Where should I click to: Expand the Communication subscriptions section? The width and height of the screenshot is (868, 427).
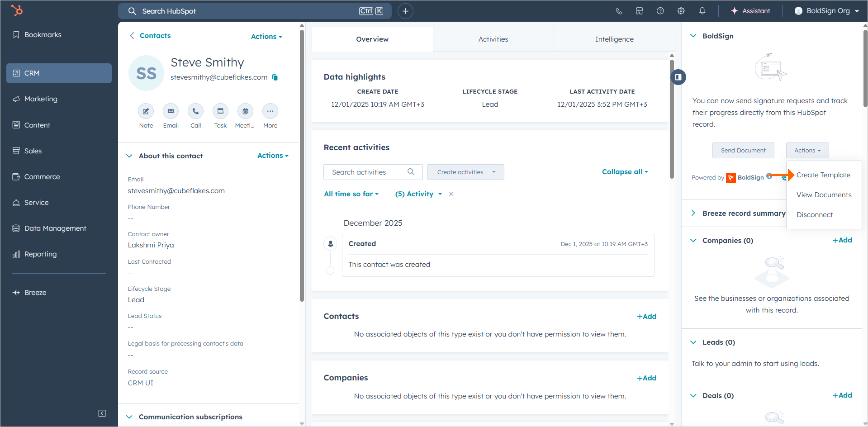[129, 417]
